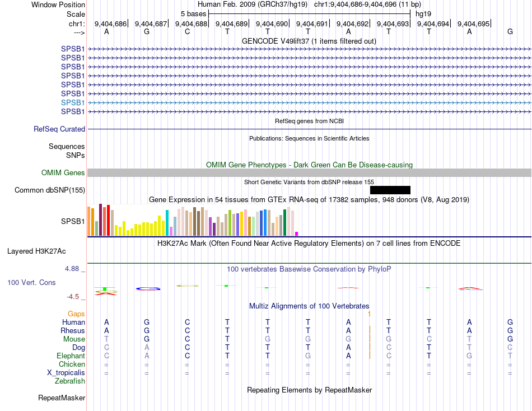Click the chr1:9,404,686-9,404,696 position text
The width and height of the screenshot is (532, 411).
coord(367,4)
